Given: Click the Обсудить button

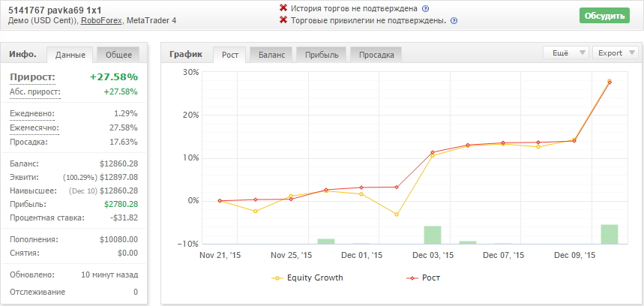Looking at the screenshot, I should tap(604, 16).
